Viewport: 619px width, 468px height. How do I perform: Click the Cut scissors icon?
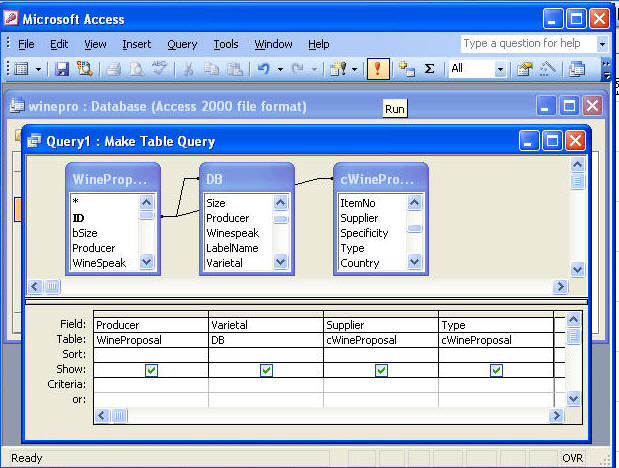click(x=189, y=69)
